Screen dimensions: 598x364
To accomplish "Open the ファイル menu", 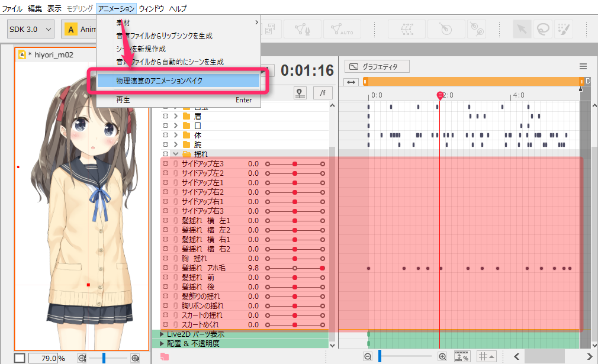I will pos(12,8).
